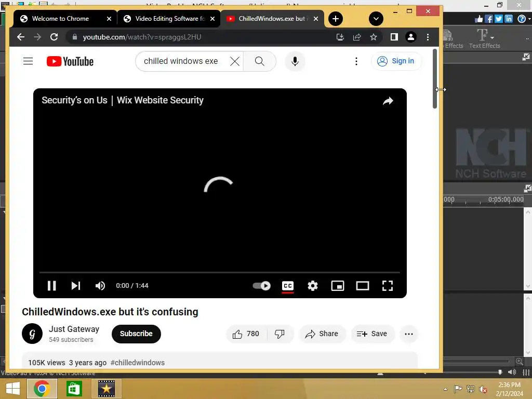This screenshot has height=399, width=532.
Task: Open more actions ellipsis below video
Action: [409, 334]
